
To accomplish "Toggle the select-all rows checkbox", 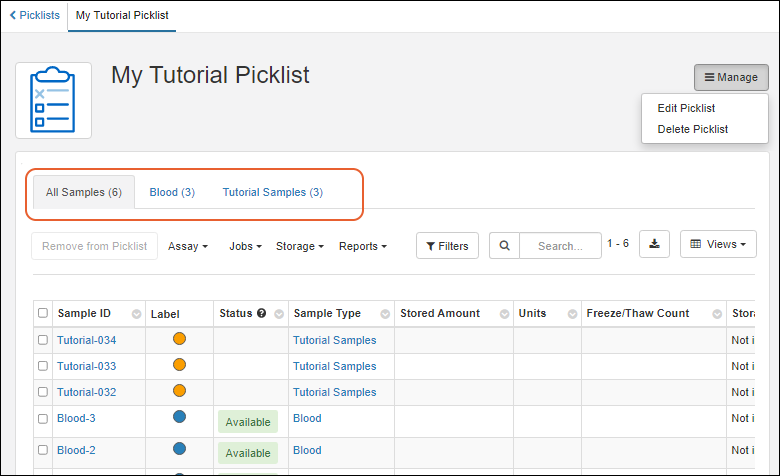I will point(43,313).
